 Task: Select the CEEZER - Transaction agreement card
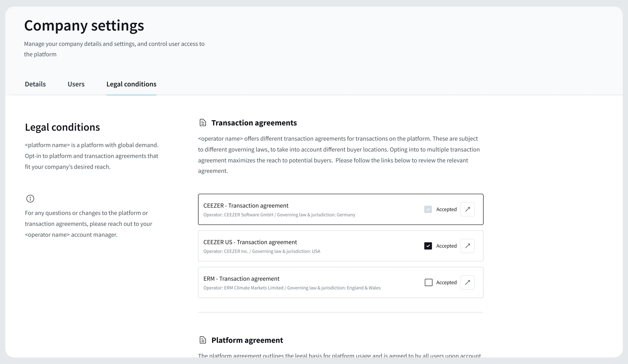pyautogui.click(x=341, y=209)
